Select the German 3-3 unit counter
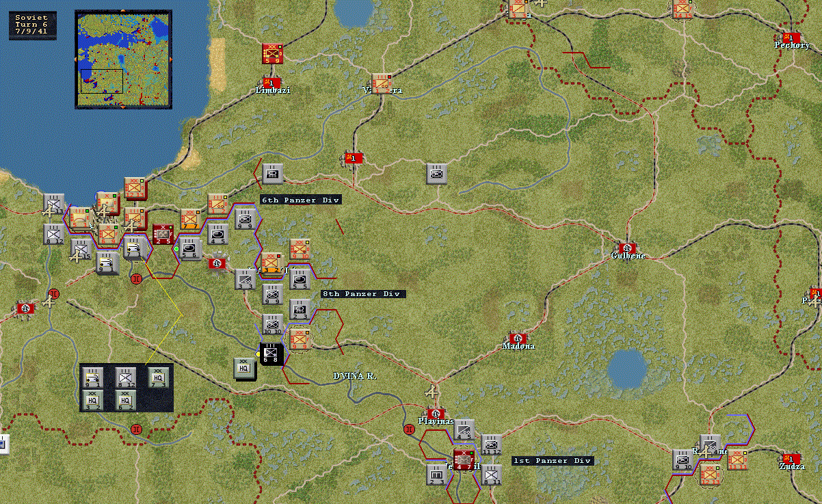This screenshot has width=822, height=504. [245, 279]
